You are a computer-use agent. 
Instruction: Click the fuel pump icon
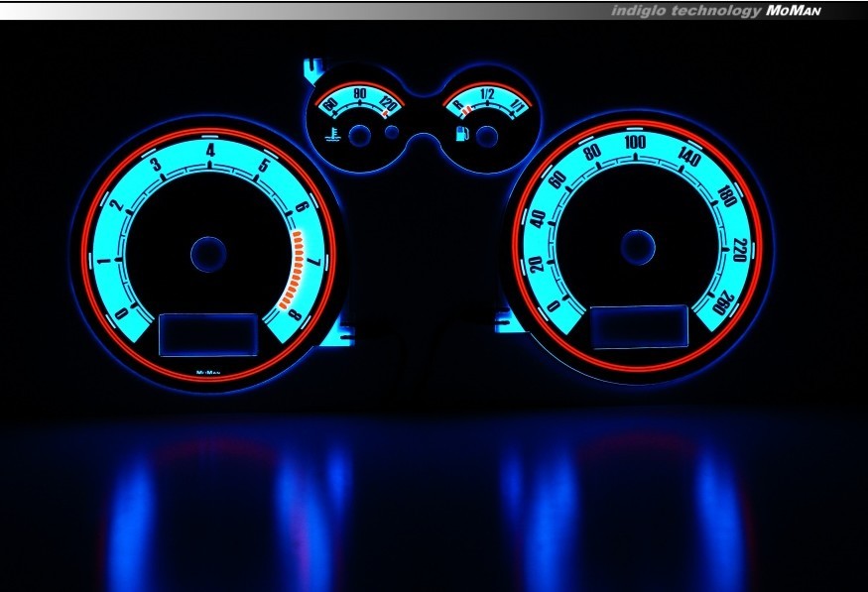pyautogui.click(x=461, y=134)
